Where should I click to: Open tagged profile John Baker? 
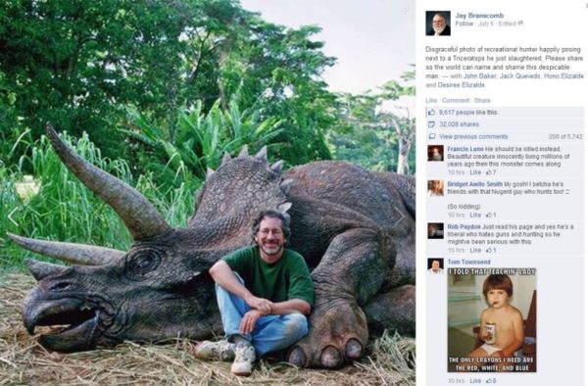(x=480, y=76)
